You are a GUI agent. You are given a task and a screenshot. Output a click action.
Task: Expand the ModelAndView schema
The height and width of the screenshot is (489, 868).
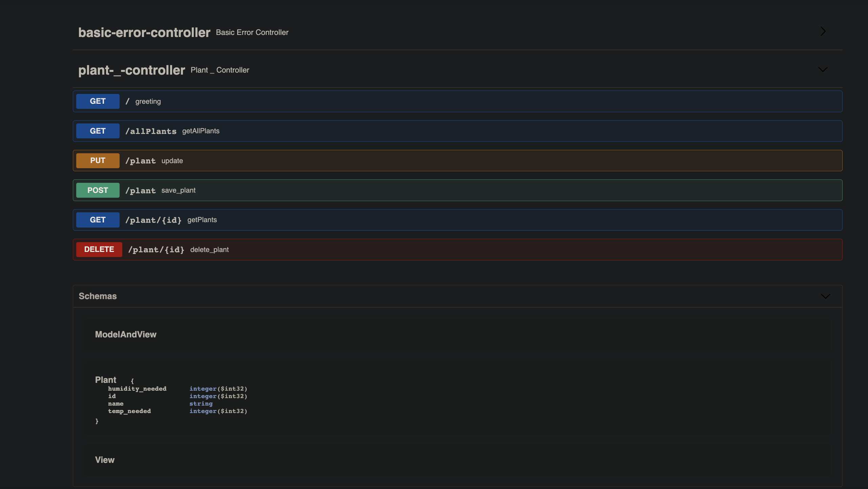click(x=126, y=334)
